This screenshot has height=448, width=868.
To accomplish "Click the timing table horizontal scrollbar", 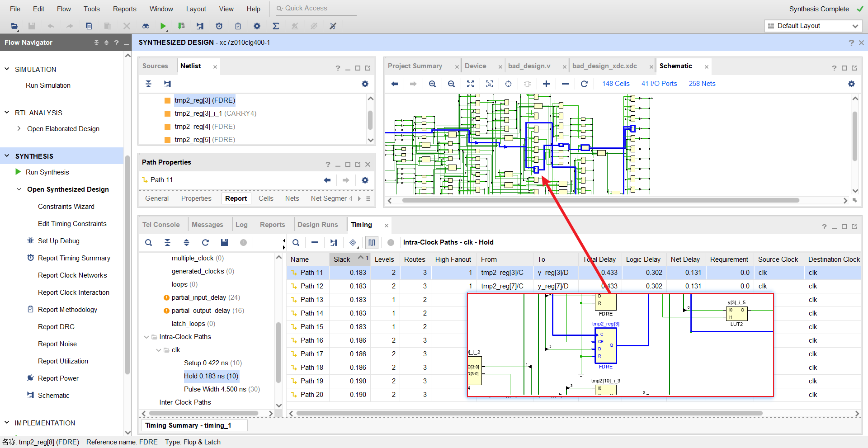I will tap(529, 413).
